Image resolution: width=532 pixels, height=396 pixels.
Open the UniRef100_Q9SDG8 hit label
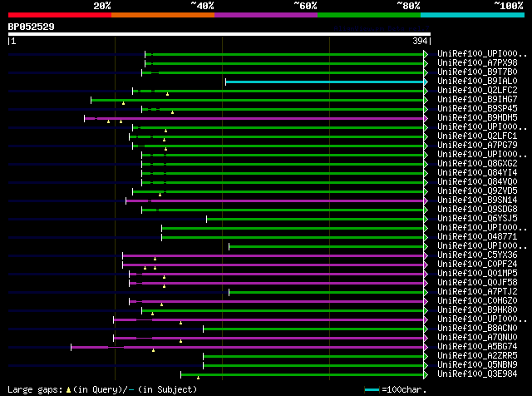tap(477, 210)
